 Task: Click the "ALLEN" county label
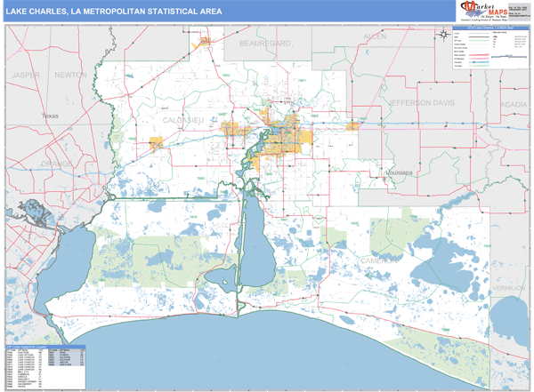pos(375,36)
